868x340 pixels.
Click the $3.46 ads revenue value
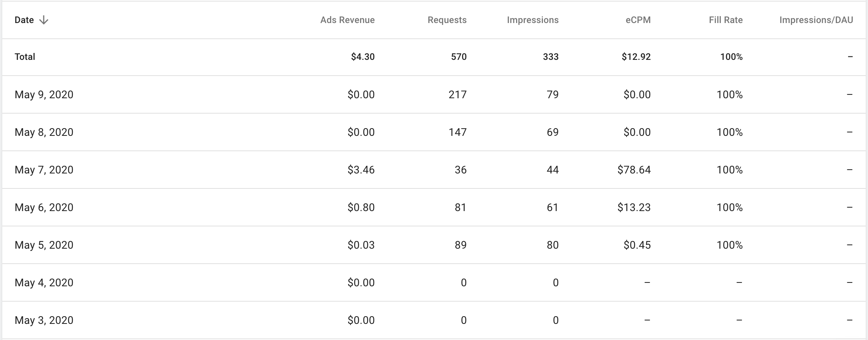tap(361, 170)
